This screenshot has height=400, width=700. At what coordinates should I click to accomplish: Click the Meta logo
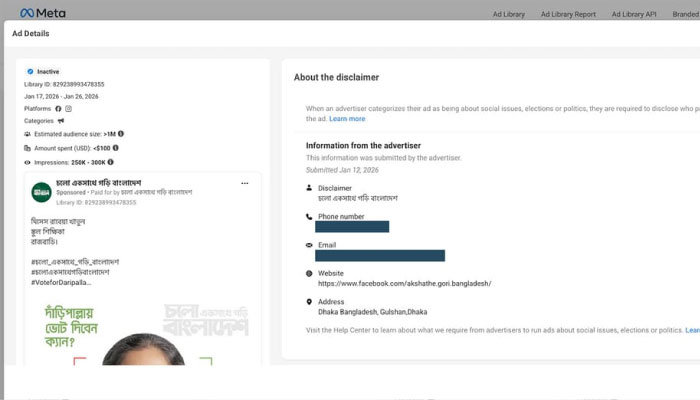(x=43, y=13)
